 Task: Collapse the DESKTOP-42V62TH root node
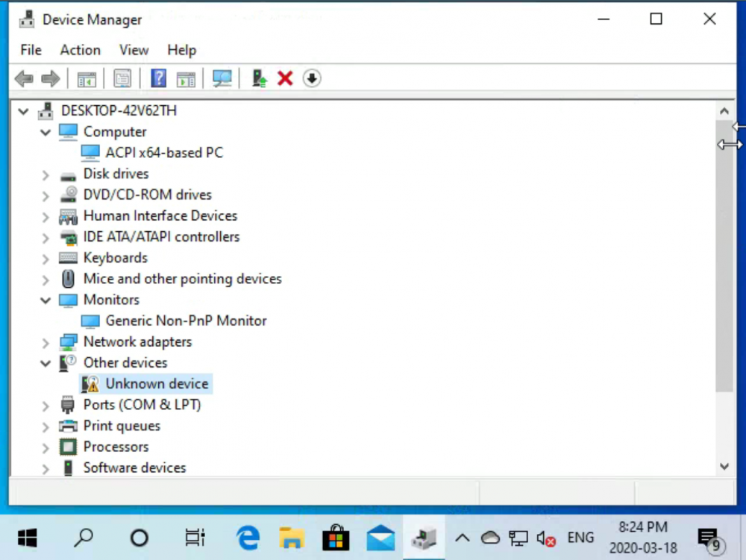pos(23,112)
